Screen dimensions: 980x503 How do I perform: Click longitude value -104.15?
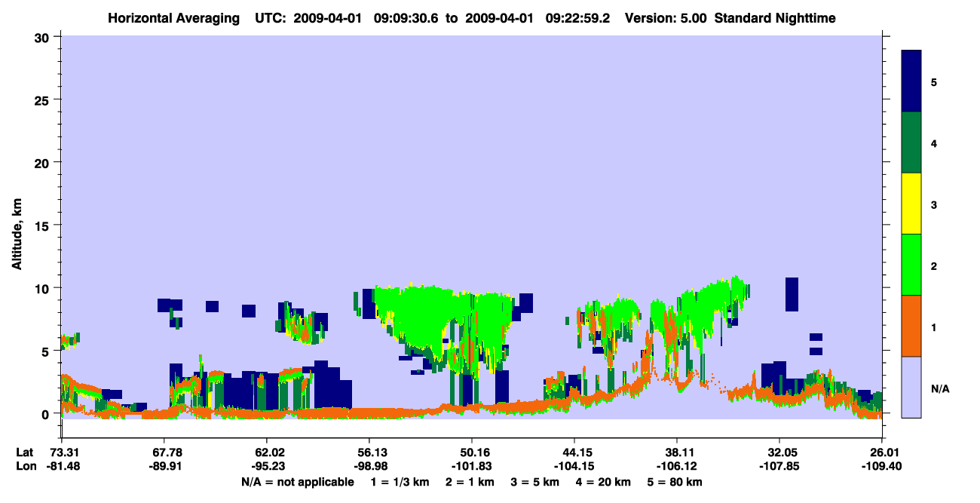[574, 466]
